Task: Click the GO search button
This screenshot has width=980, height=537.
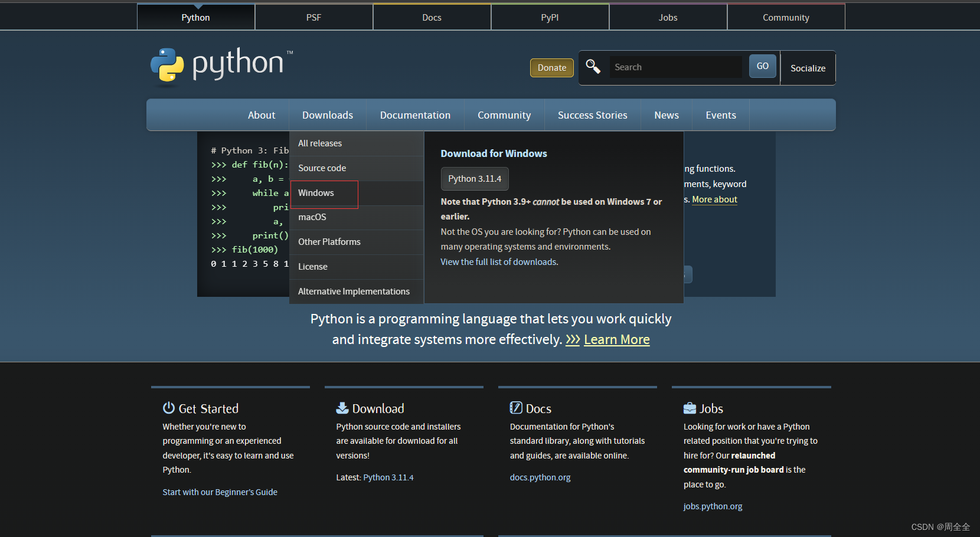Action: pyautogui.click(x=763, y=66)
